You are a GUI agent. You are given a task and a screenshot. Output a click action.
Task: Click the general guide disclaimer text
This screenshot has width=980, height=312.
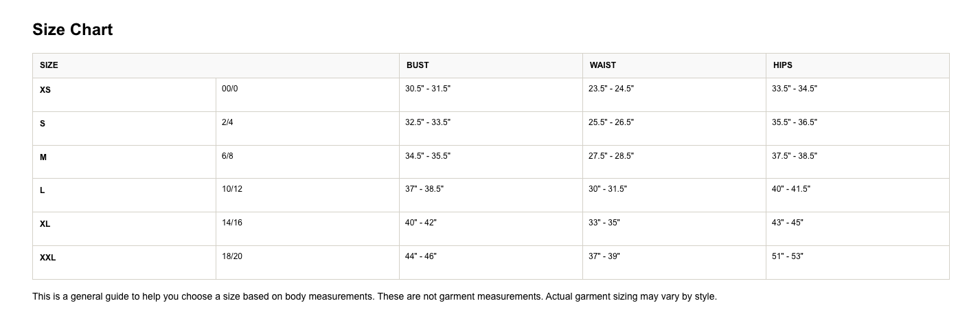pyautogui.click(x=374, y=297)
